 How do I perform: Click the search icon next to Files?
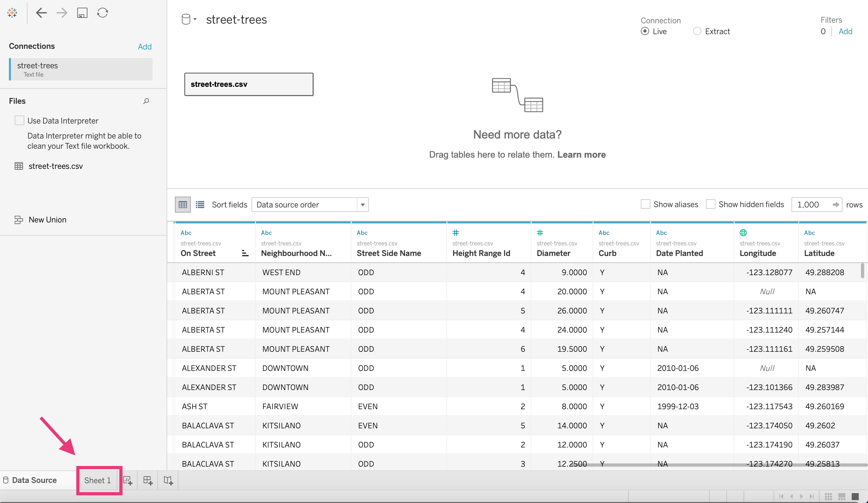146,101
